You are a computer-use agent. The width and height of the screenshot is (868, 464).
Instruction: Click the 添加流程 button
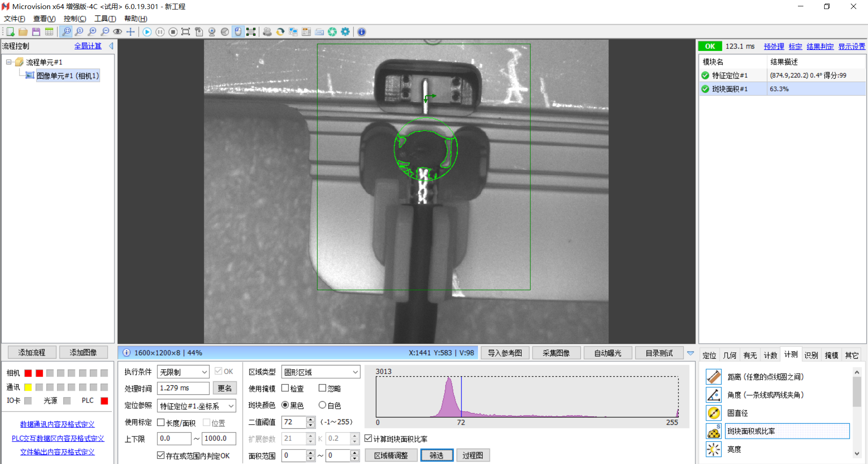pos(32,352)
